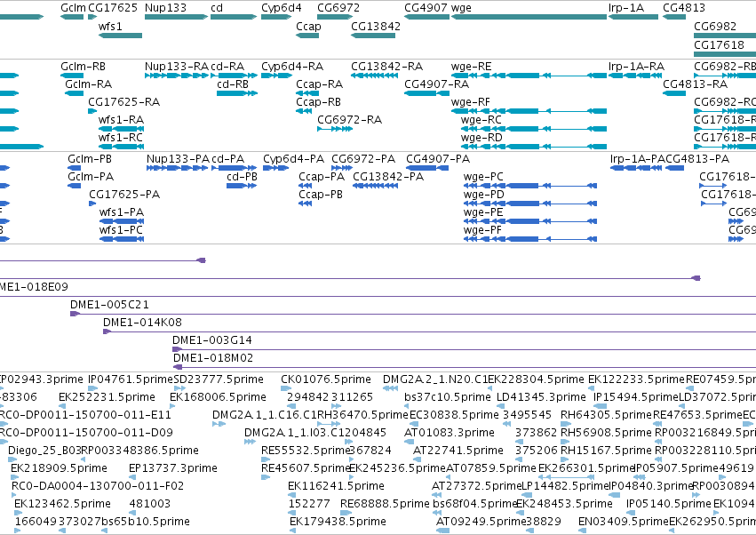The image size is (756, 535).
Task: Open the Irp-1A-PA protein label
Action: tap(638, 159)
